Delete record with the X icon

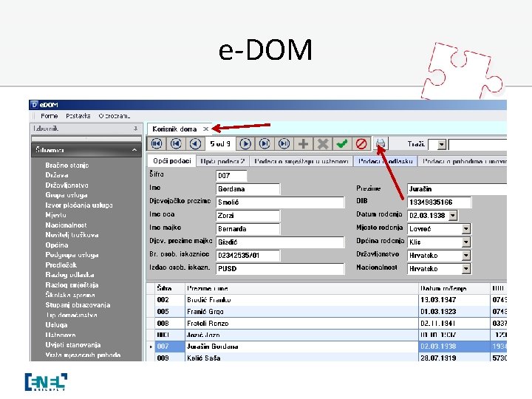[323, 144]
